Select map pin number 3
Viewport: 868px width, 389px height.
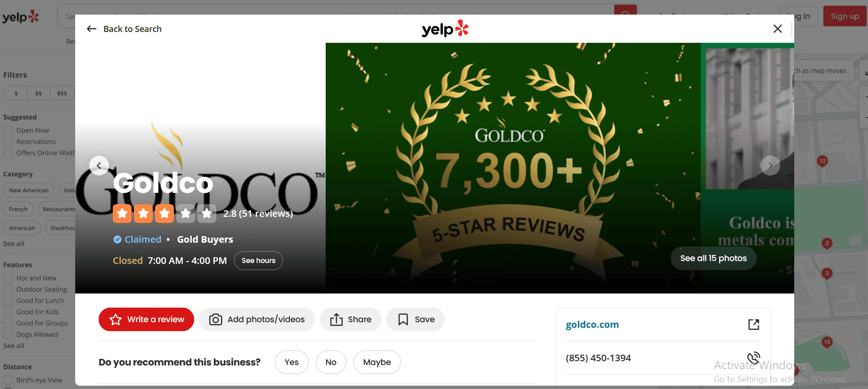827,274
